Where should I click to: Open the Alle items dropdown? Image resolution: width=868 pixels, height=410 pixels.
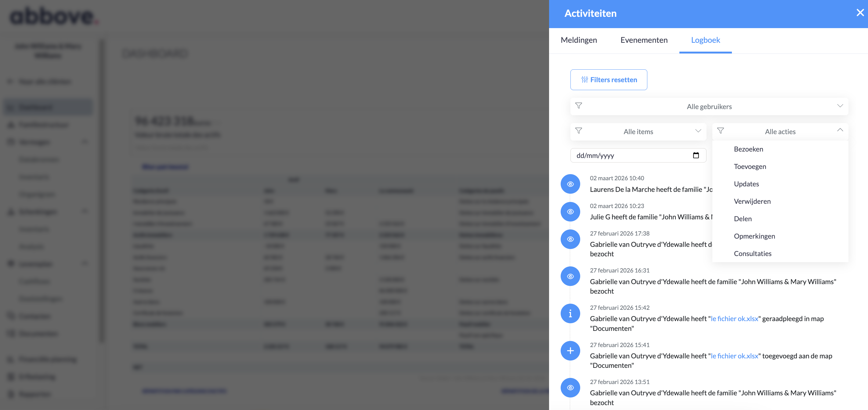click(638, 131)
